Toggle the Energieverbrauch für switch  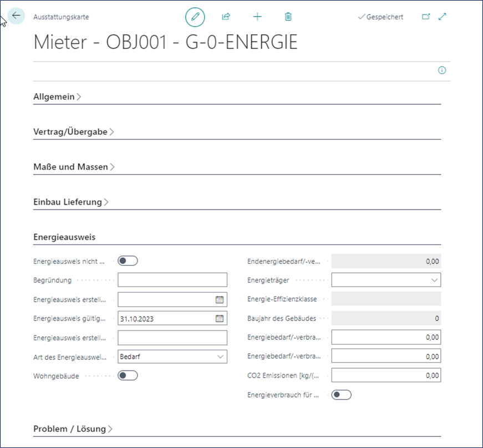(x=341, y=395)
